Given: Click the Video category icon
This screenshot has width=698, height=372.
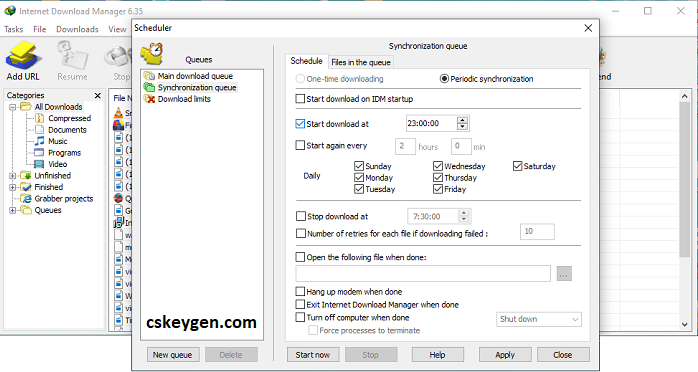Looking at the screenshot, I should 40,164.
